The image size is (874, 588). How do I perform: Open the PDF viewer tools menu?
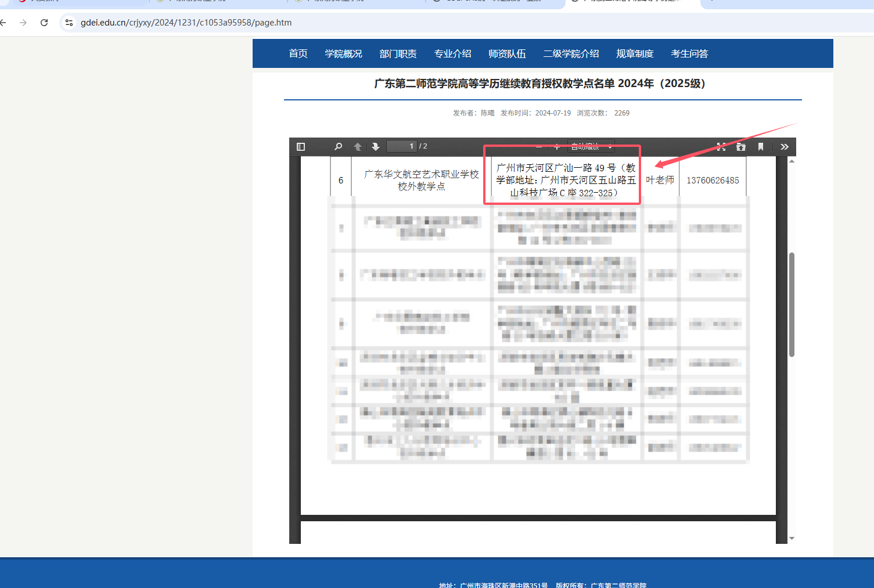point(785,147)
